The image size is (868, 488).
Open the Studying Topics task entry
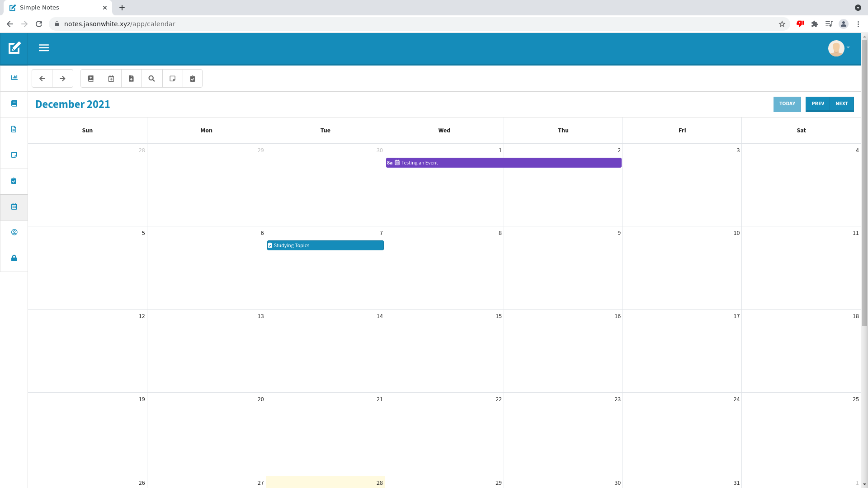325,245
